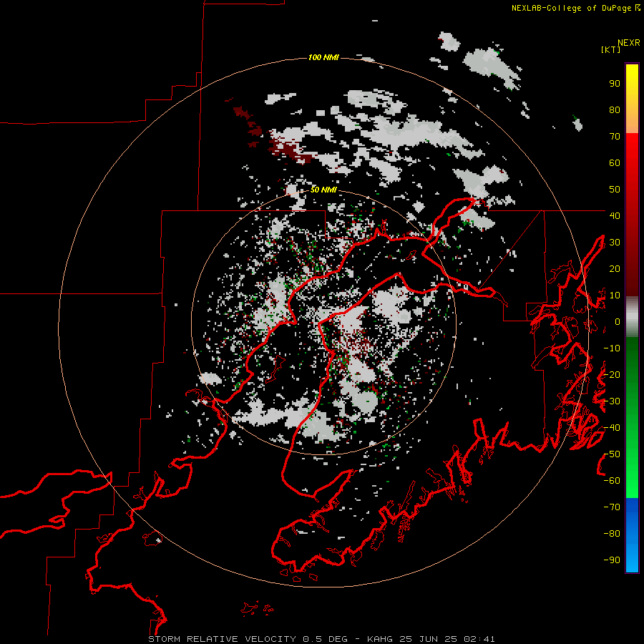
Task: Click the 20 value on the velocity scale
Action: click(x=615, y=268)
